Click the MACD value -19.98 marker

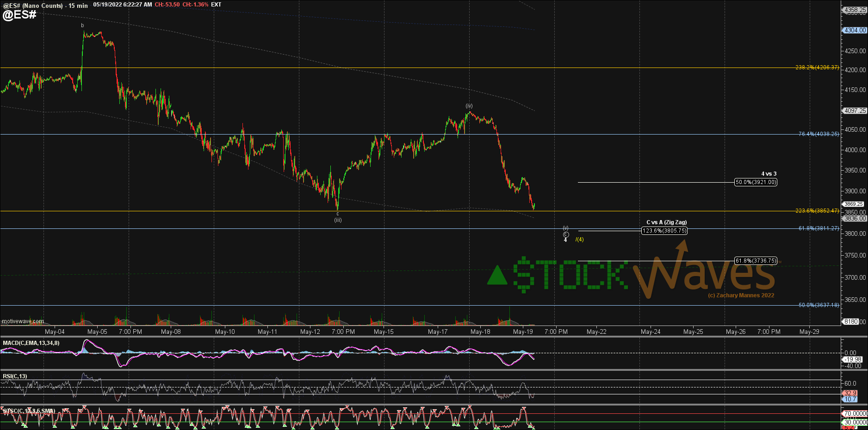[851, 359]
